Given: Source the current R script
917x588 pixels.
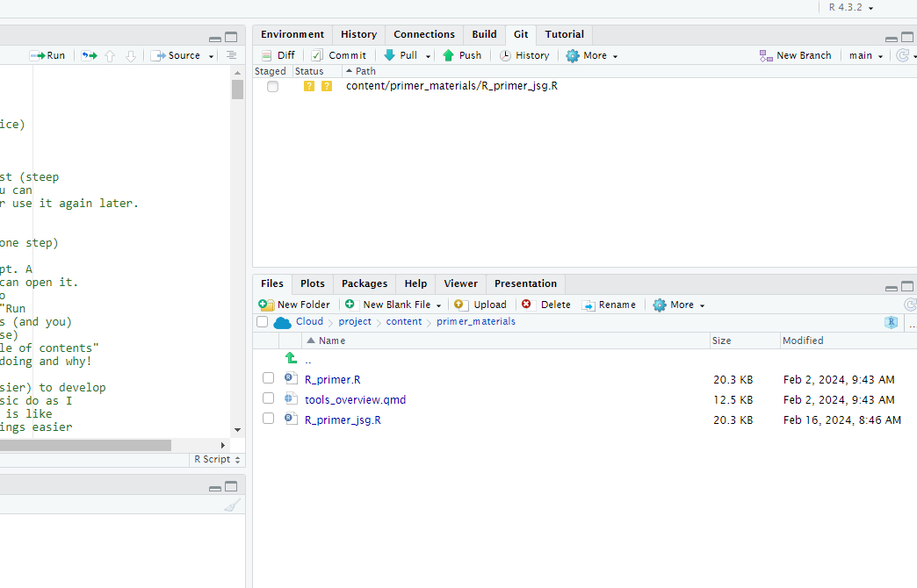Looking at the screenshot, I should (x=178, y=54).
